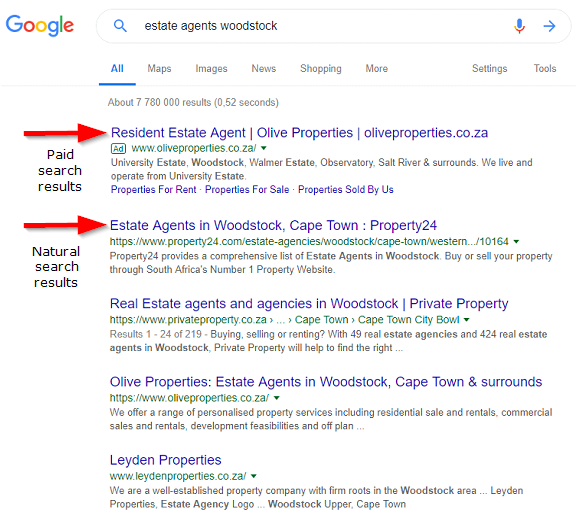Expand the oliveproperties.co.za ad URL dropdown arrow

pyautogui.click(x=263, y=148)
